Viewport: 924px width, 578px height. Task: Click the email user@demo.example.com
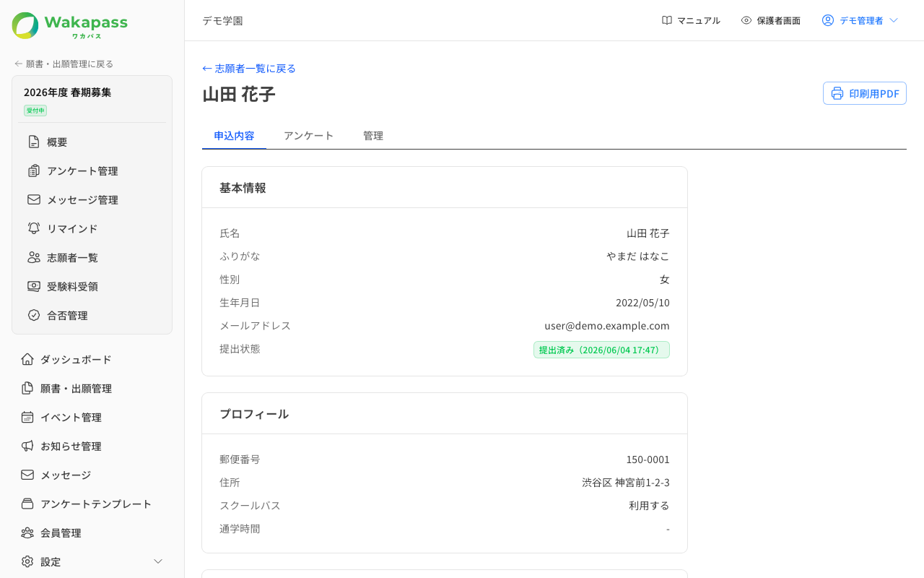coord(607,326)
